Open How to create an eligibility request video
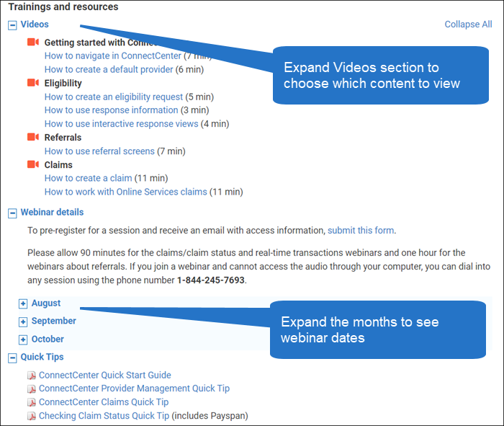The width and height of the screenshot is (504, 426). click(114, 97)
